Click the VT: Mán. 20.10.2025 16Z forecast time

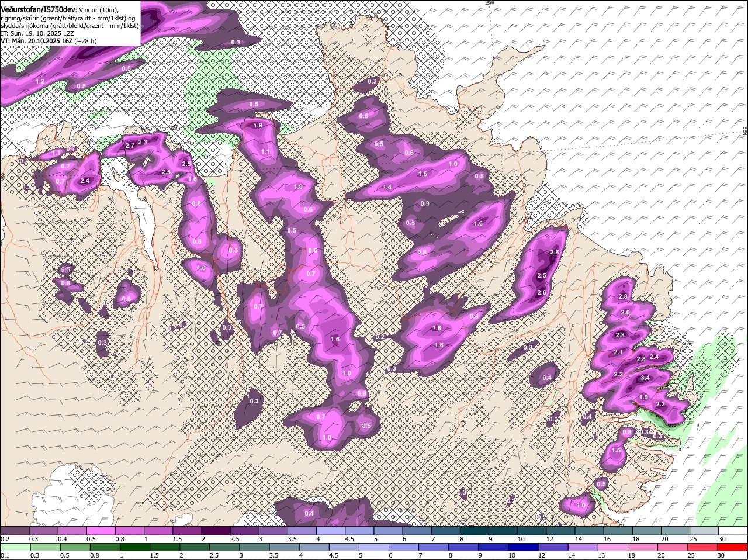click(37, 41)
